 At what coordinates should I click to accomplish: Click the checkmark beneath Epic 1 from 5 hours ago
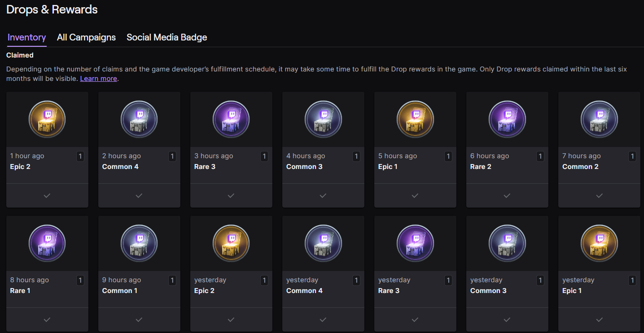point(415,195)
